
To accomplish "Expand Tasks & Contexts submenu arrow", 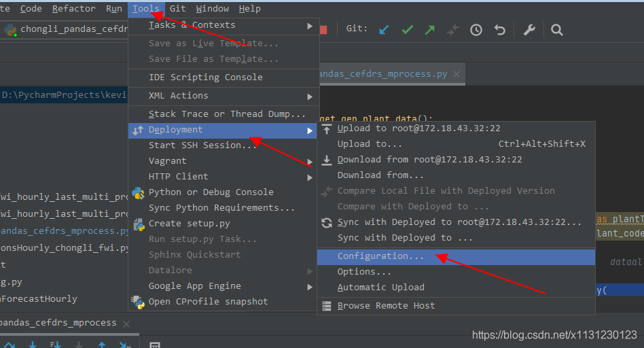I will 310,26.
